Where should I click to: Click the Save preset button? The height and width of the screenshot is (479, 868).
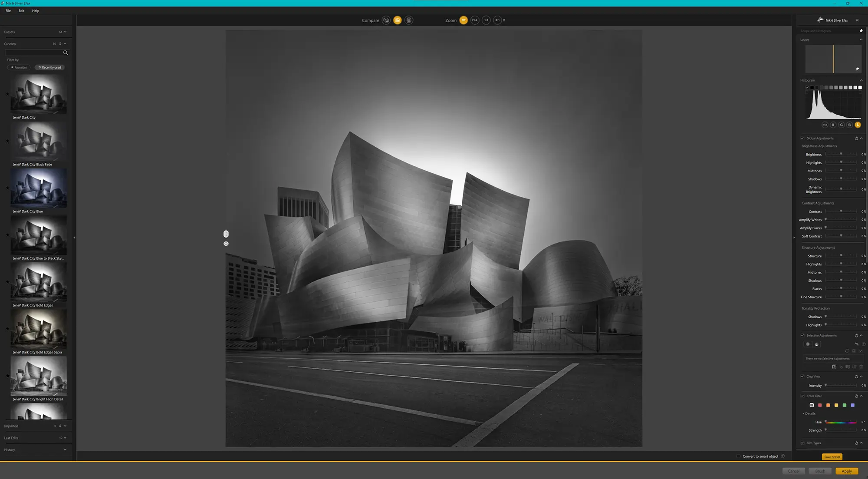click(832, 457)
